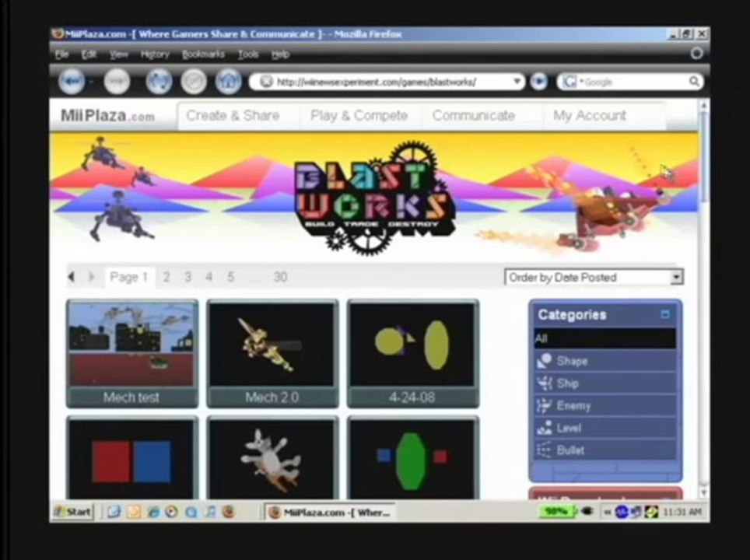Click the Firefox Back arrow button

[72, 82]
